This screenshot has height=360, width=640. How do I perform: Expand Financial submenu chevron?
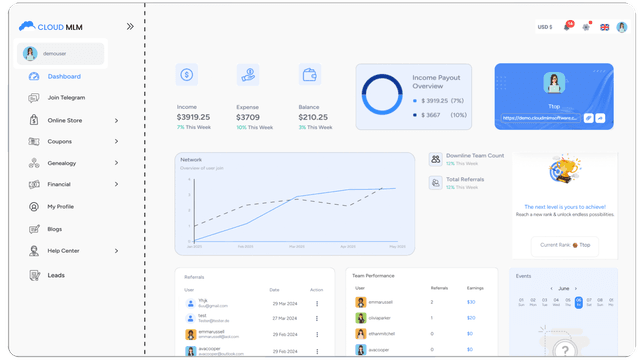[116, 184]
